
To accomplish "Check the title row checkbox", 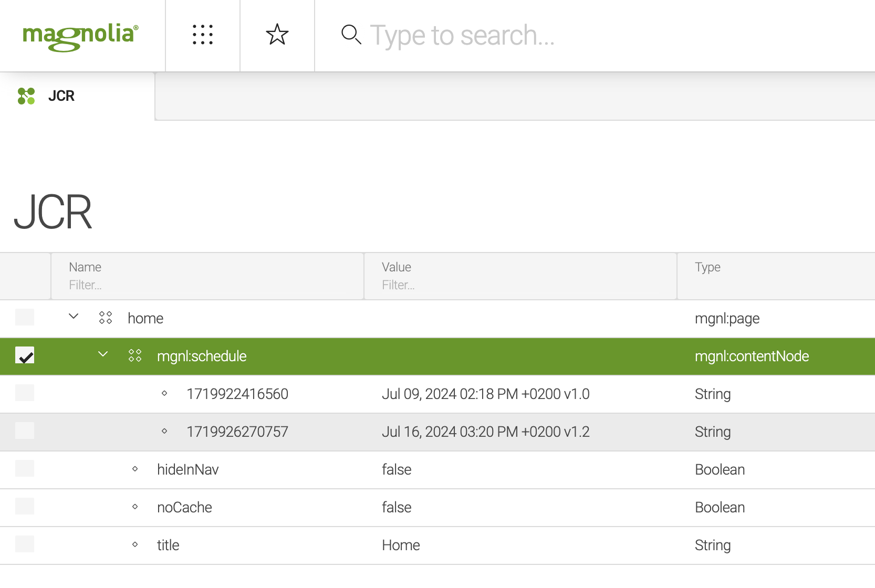I will coord(25,544).
